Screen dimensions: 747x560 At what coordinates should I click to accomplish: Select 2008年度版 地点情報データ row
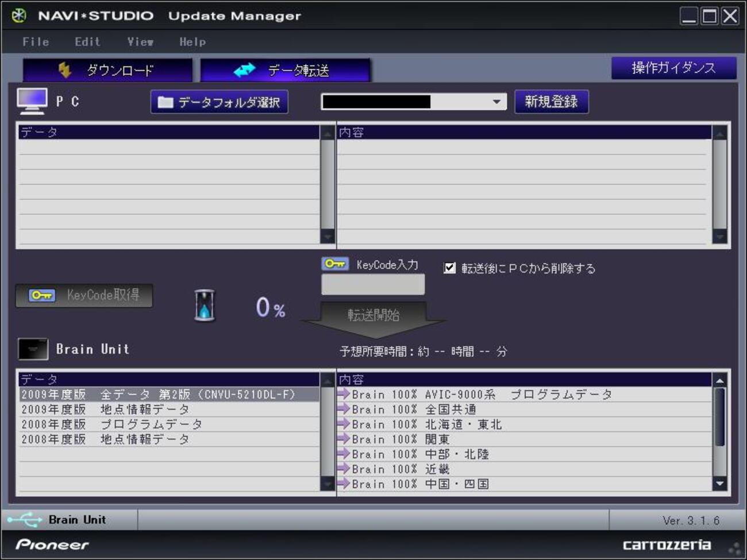click(x=170, y=439)
